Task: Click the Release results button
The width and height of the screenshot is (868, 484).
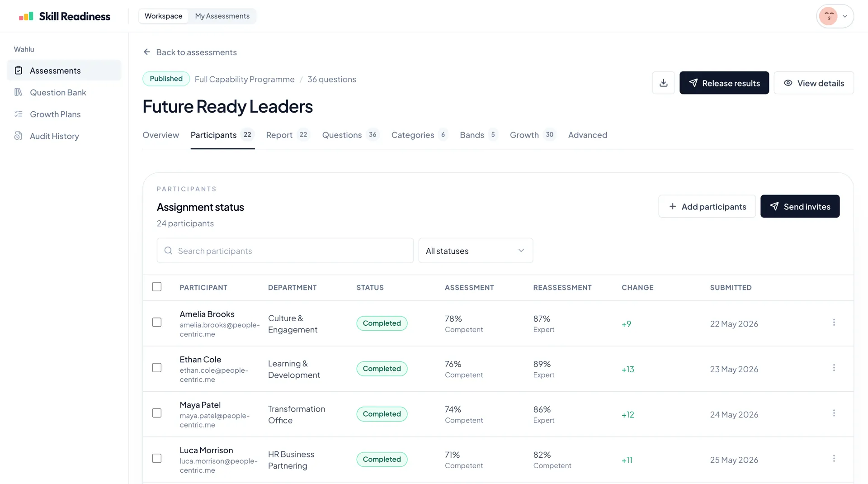Action: pyautogui.click(x=724, y=83)
